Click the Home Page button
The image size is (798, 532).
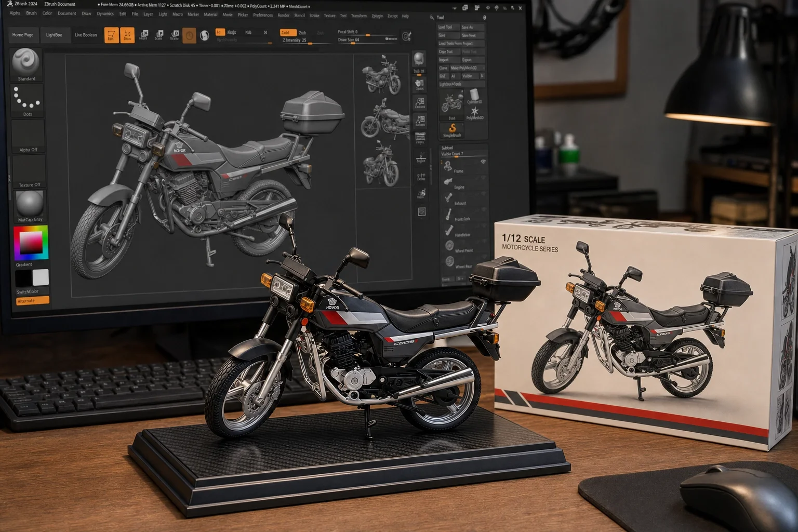coord(23,35)
